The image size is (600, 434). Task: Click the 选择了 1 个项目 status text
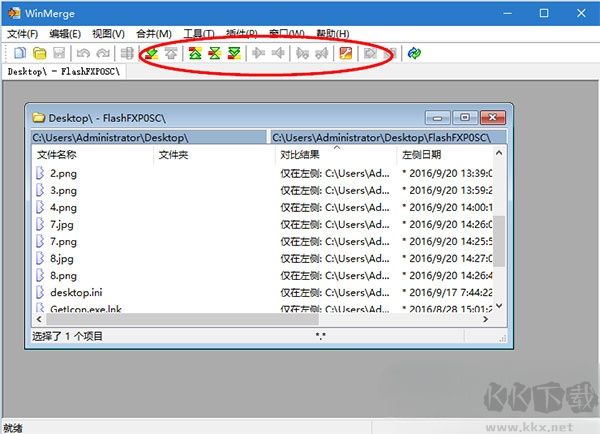[67, 336]
